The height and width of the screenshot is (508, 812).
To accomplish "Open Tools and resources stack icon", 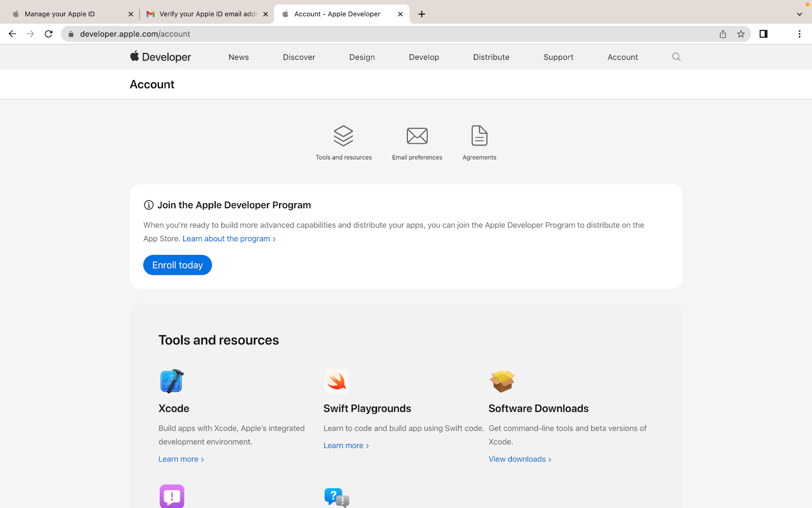I will 344,136.
